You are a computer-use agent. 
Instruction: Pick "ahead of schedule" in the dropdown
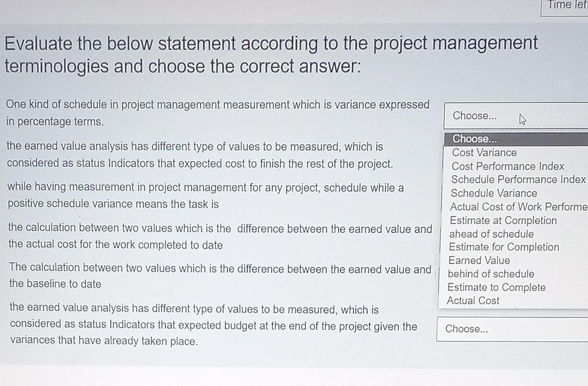pyautogui.click(x=491, y=234)
